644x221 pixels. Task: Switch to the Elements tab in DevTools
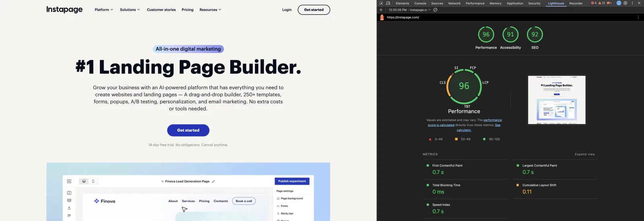tap(402, 3)
